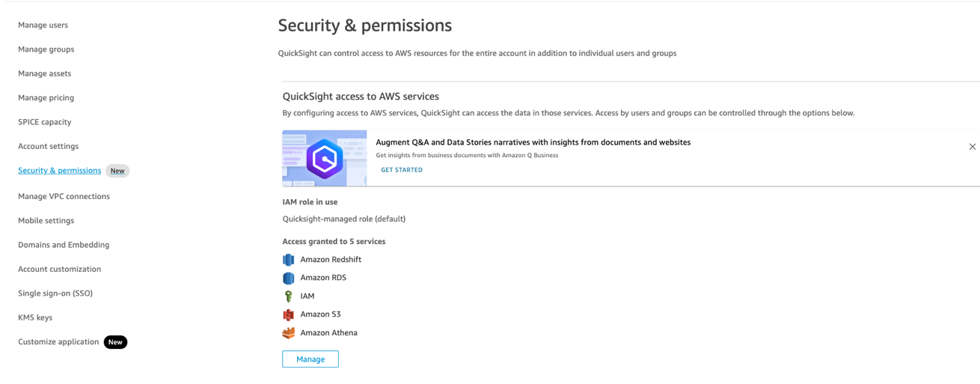Open SPICE capacity settings
This screenshot has height=384, width=980.
coord(44,122)
